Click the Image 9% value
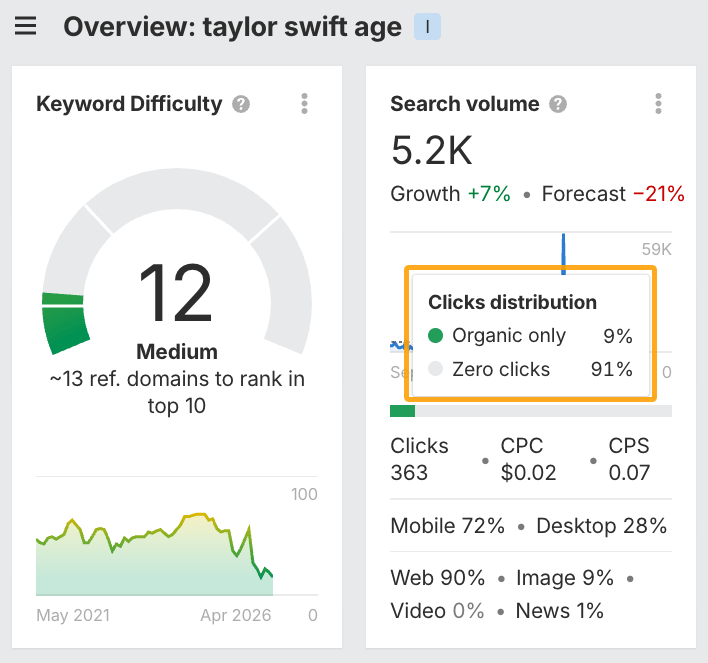The image size is (708, 663). click(x=565, y=578)
